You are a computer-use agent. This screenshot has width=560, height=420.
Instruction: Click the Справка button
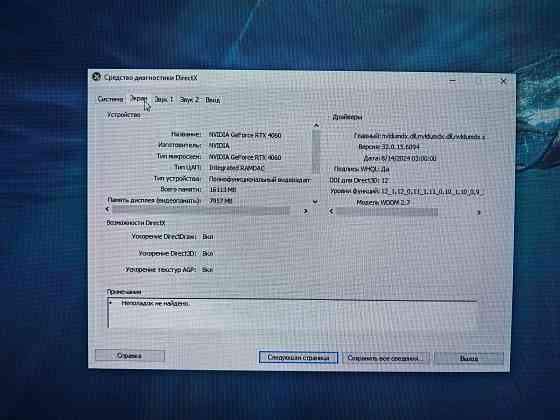pyautogui.click(x=130, y=356)
